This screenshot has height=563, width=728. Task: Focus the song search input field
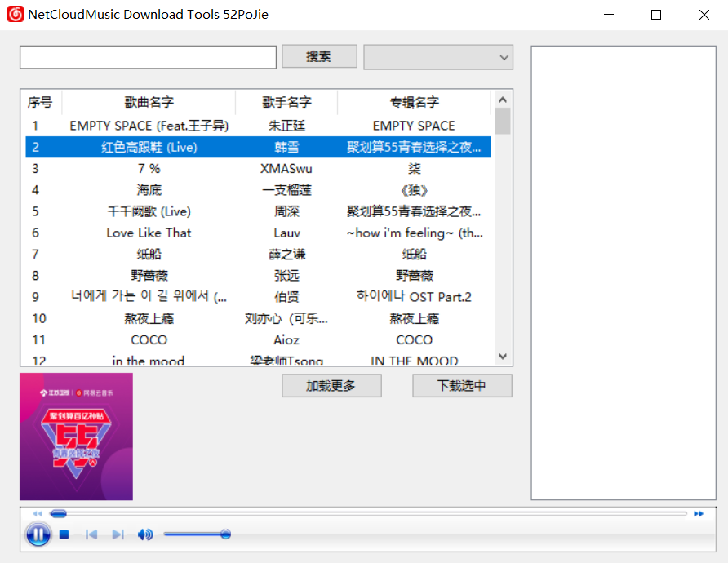coord(148,57)
